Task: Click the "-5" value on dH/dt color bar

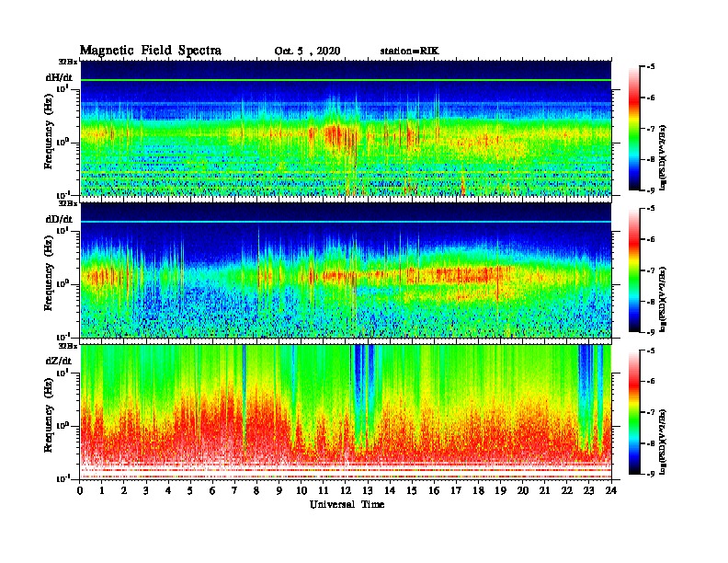Action: tap(650, 67)
